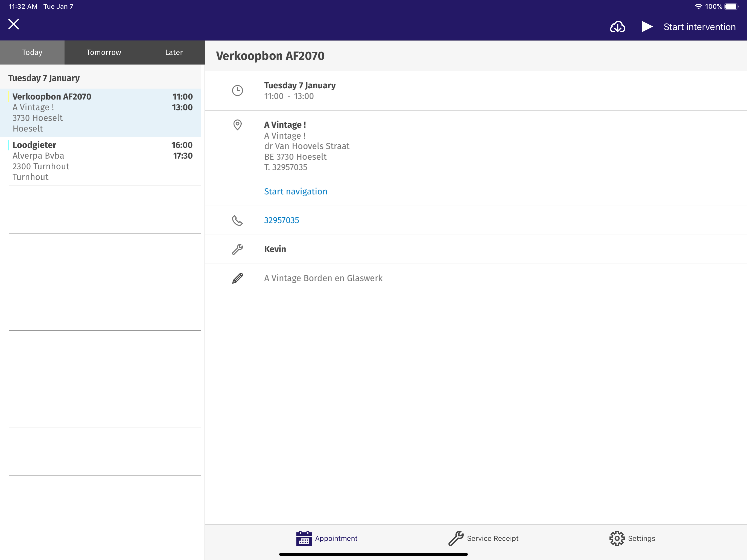The height and width of the screenshot is (560, 747).
Task: Open the Settings bottom tab
Action: click(632, 538)
